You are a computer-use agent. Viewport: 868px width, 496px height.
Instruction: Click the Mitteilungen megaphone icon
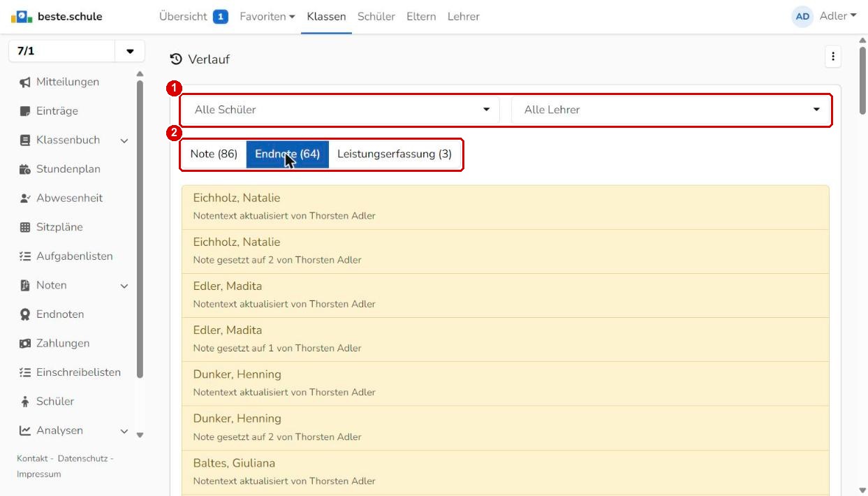(x=25, y=82)
